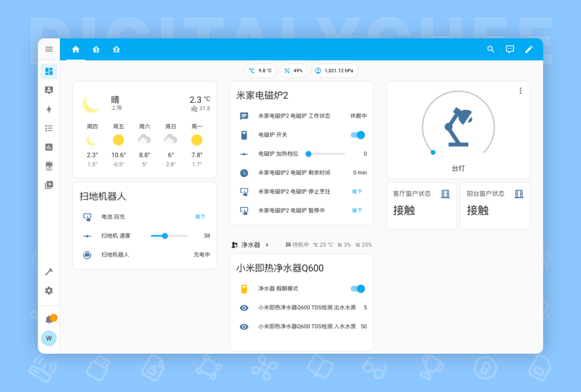Open the assistant chat icon in header
Viewport: 581px width, 392px height.
[510, 49]
